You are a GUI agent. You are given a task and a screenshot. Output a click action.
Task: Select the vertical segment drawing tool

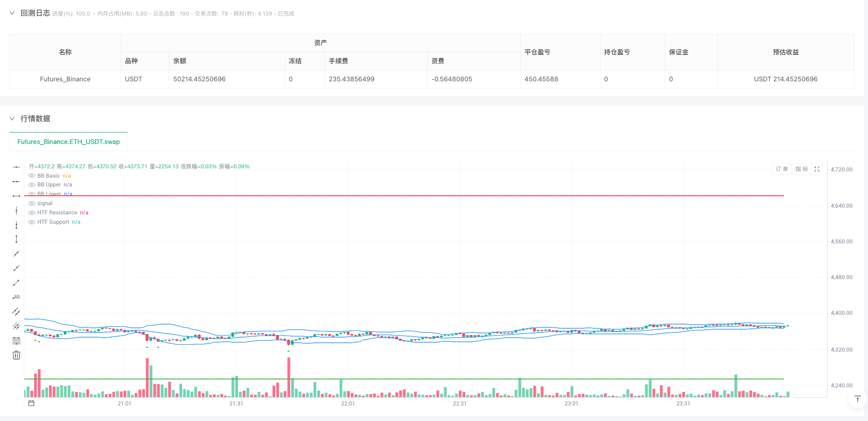point(17,239)
